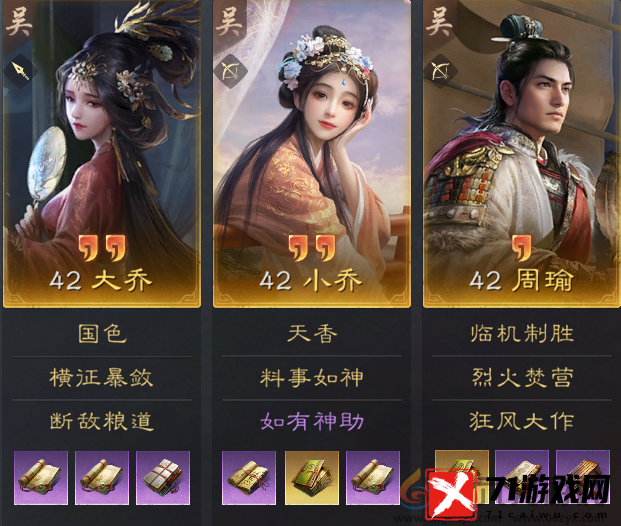Click the bow troop icon on 周瑜 card
Image resolution: width=621 pixels, height=526 pixels.
(x=440, y=72)
